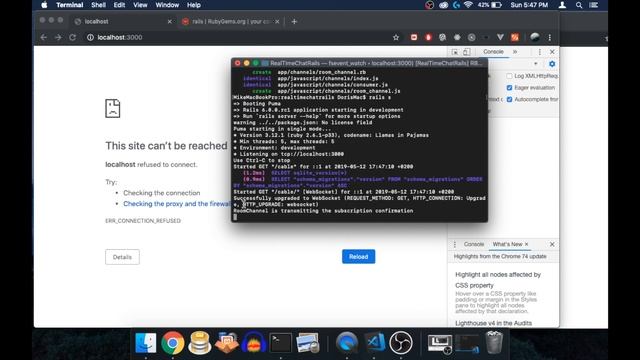This screenshot has height=360, width=640.
Task: Click 'Lighthouse v4 in the Audits' heading
Action: point(493,323)
